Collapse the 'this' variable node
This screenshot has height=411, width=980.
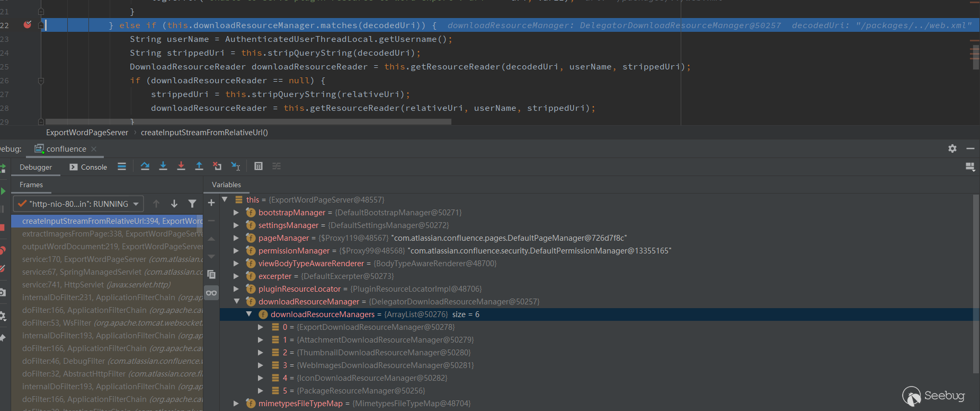tap(225, 199)
